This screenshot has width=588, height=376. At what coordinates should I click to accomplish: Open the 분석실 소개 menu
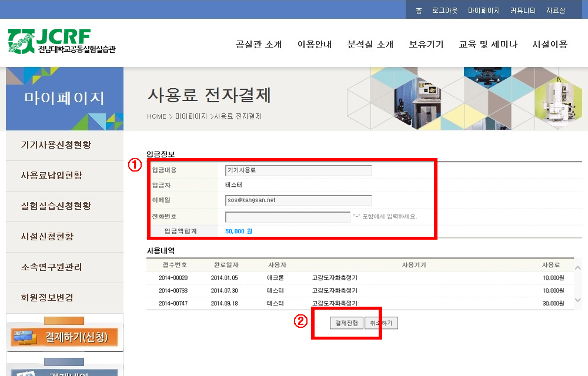370,45
